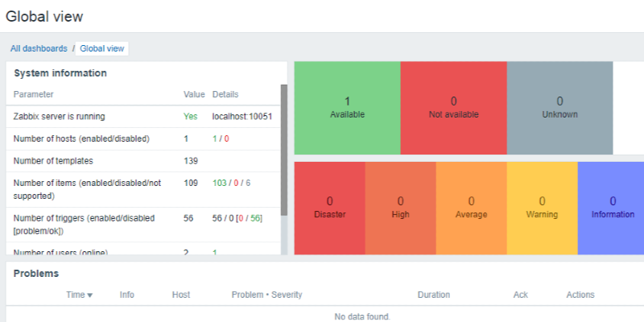
Task: Open the Disaster severity block
Action: tap(329, 208)
